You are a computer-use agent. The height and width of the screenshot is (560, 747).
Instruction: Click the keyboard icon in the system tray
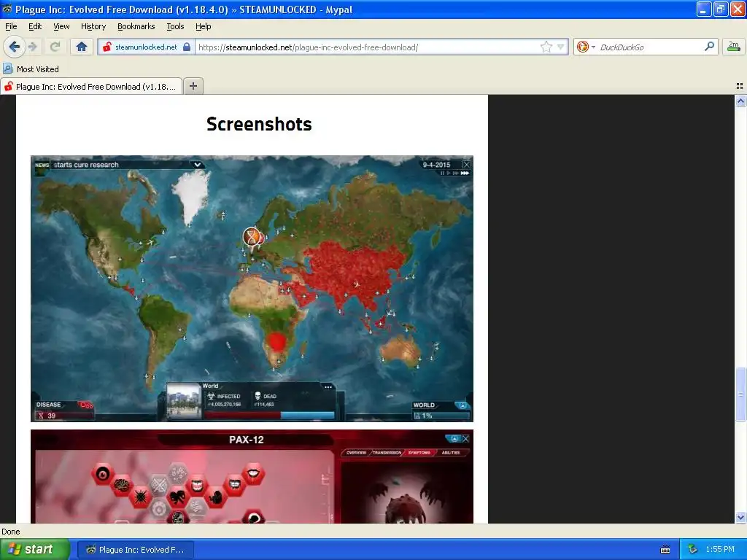665,550
